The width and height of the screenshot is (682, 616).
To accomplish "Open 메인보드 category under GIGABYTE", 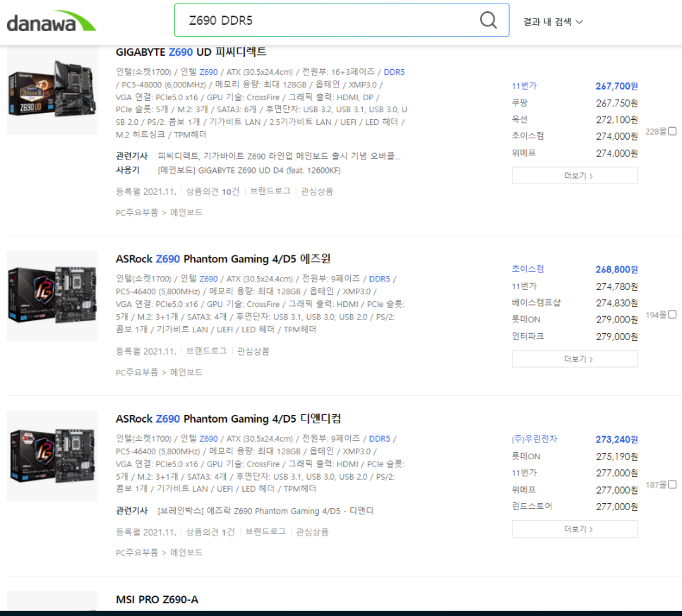I will tap(186, 212).
